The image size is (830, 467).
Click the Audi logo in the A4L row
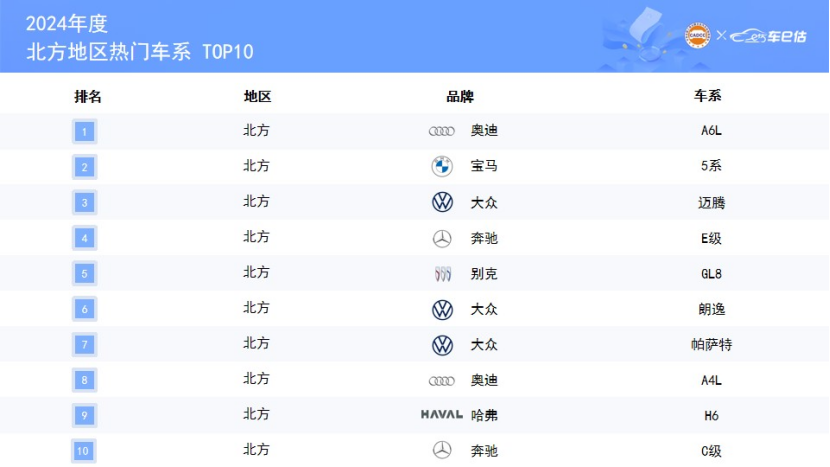tap(441, 380)
